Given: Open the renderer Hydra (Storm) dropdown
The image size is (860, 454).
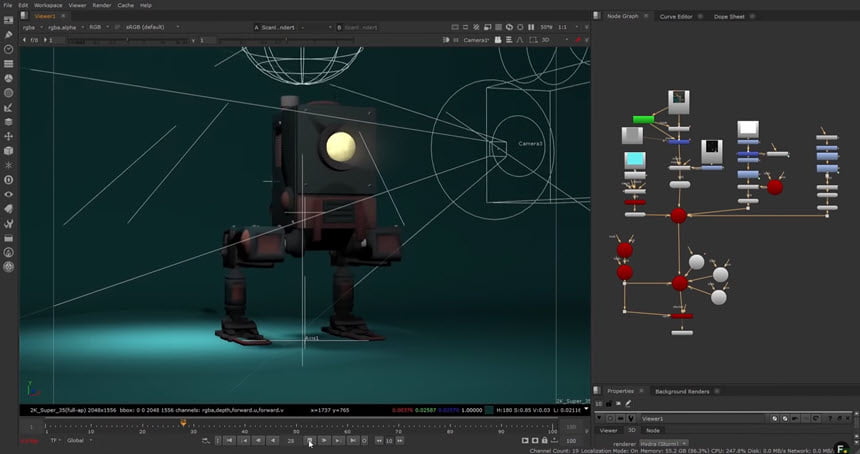Looking at the screenshot, I should 664,444.
